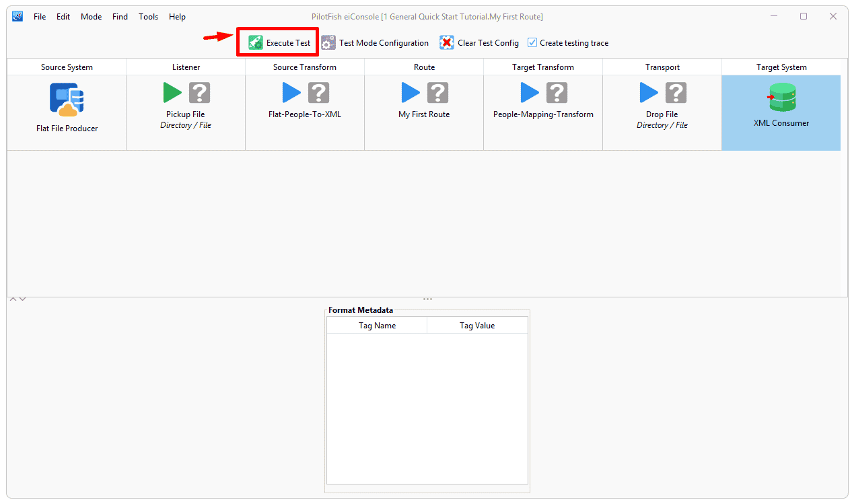Image resolution: width=850 pixels, height=504 pixels.
Task: Select the Flat File Producer source icon
Action: (x=67, y=100)
